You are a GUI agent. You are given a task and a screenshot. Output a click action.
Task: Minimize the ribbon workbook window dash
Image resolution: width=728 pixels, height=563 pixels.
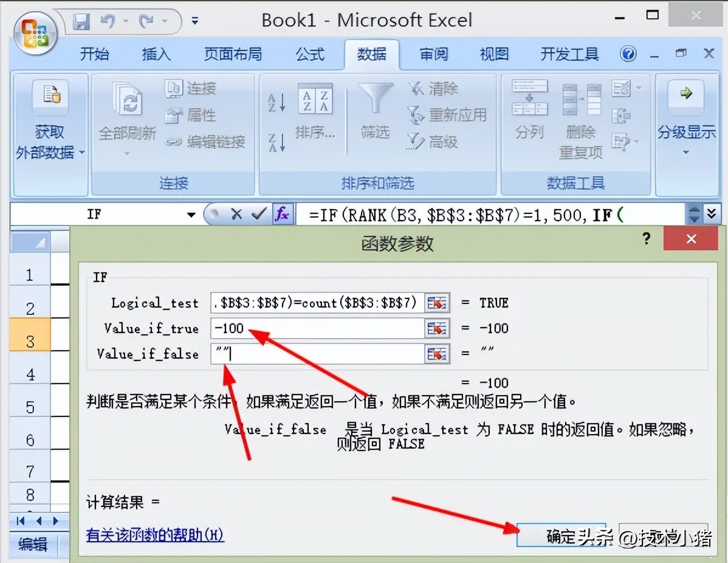[x=654, y=56]
